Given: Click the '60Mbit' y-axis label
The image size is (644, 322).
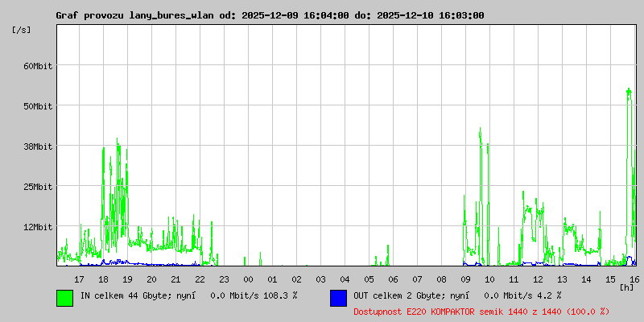Looking at the screenshot, I should pos(38,66).
